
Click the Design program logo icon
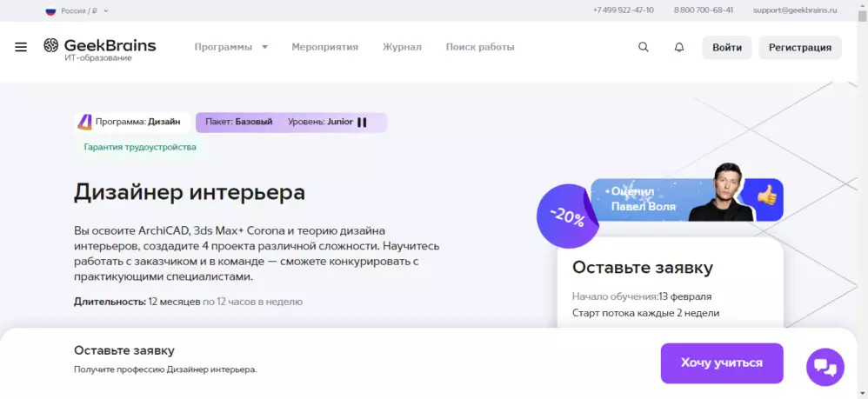[84, 122]
